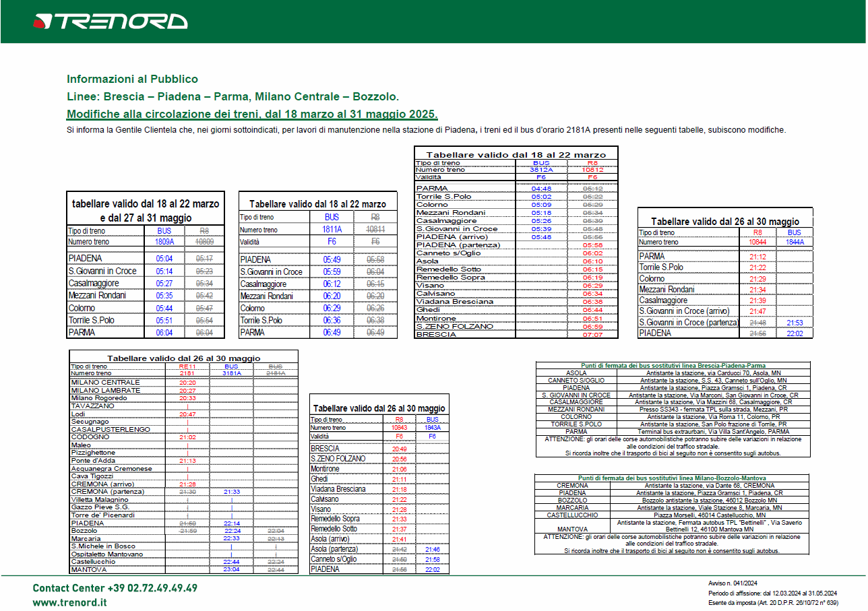
Task: Select the Contact Center phone number +39 02.72.49.49.49
Action: 154,588
